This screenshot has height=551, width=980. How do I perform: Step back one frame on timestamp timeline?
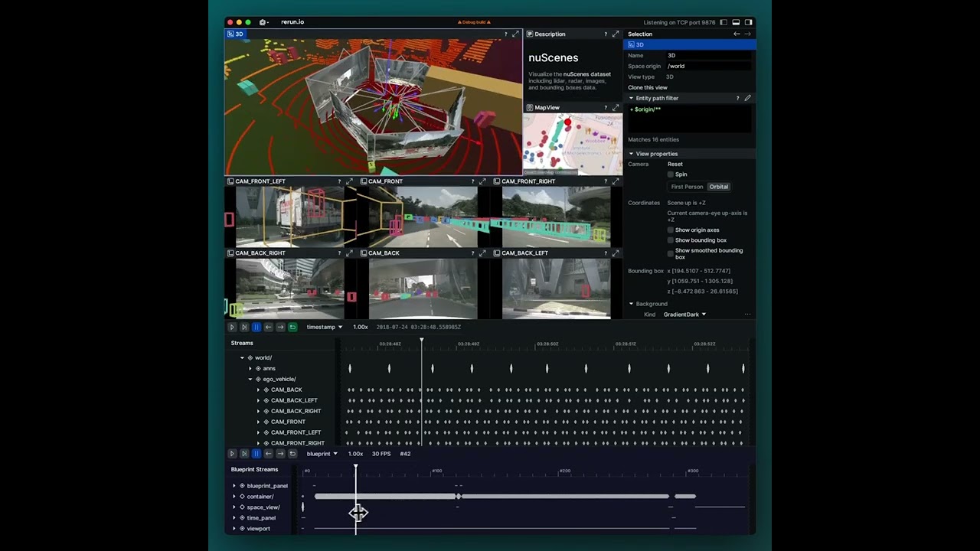268,327
